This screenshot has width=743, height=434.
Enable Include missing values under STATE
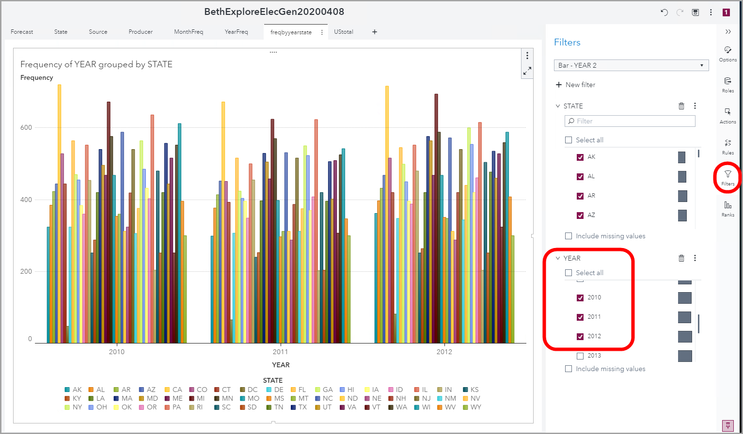[x=569, y=235]
